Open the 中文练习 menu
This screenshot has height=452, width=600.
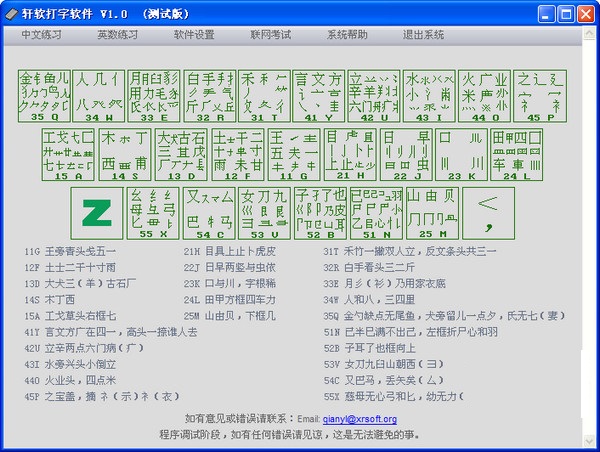pyautogui.click(x=41, y=35)
